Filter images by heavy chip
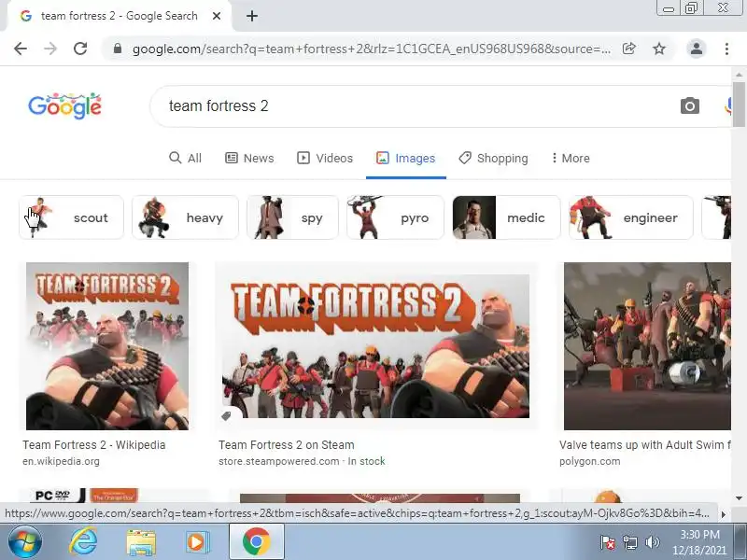This screenshot has width=747, height=560. click(x=185, y=217)
